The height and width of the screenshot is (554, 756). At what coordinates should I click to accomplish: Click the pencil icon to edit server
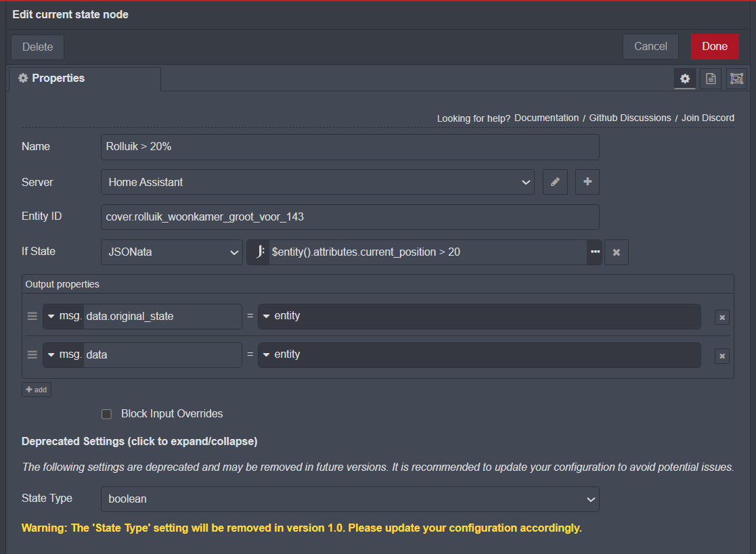pyautogui.click(x=555, y=182)
